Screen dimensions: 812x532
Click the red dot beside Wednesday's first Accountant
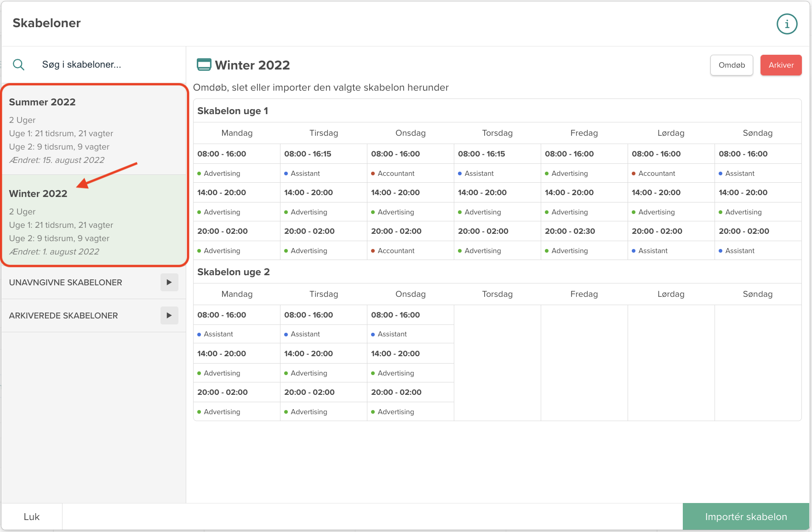click(x=373, y=173)
